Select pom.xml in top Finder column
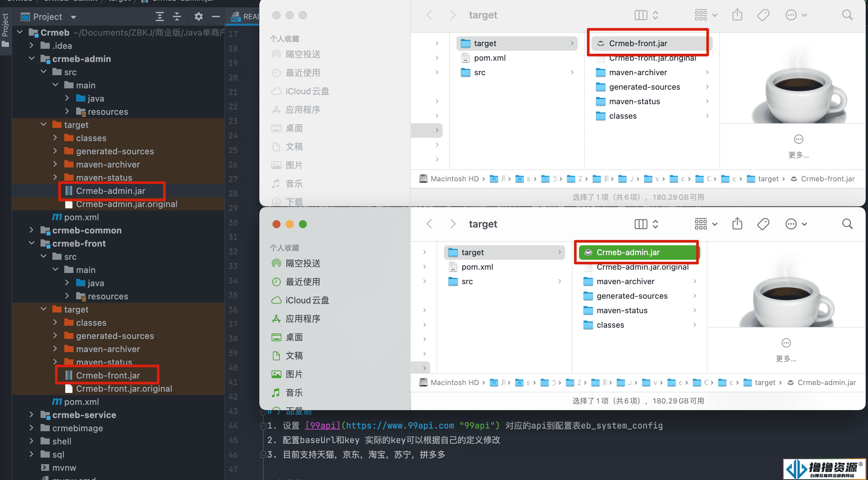Image resolution: width=868 pixels, height=480 pixels. tap(517, 58)
